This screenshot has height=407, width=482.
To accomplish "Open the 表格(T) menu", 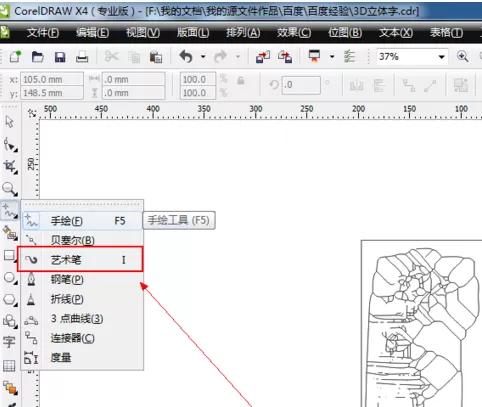I will point(446,33).
